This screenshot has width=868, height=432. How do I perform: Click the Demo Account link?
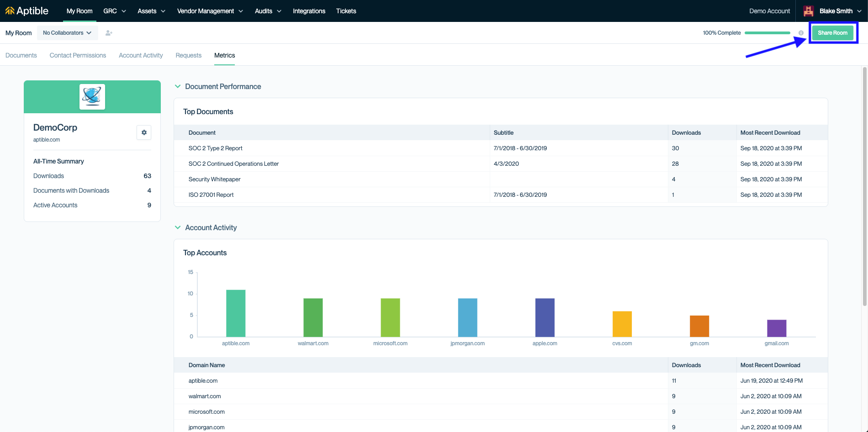click(770, 11)
